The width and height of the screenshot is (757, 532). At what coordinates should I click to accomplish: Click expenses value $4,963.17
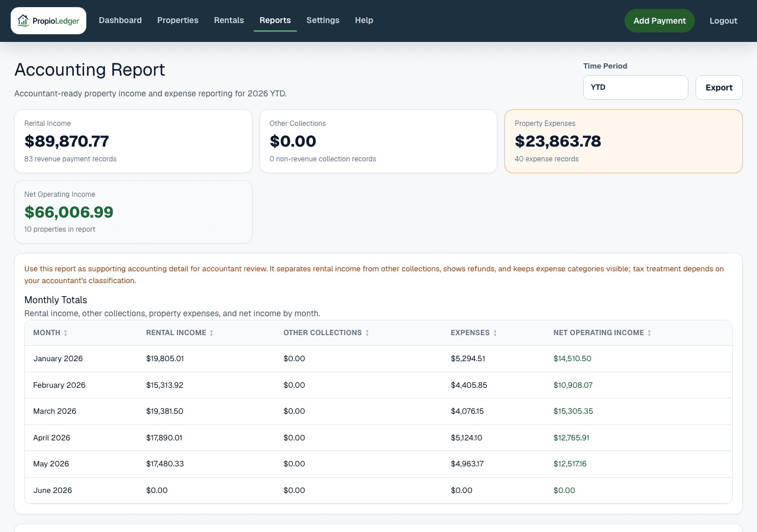pyautogui.click(x=467, y=464)
